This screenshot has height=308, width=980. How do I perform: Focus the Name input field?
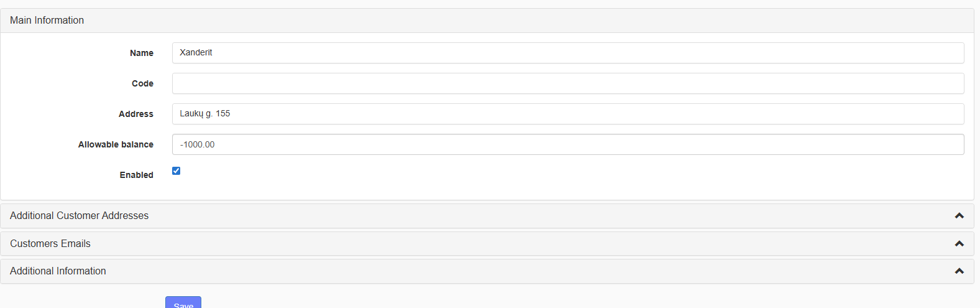[x=567, y=53]
